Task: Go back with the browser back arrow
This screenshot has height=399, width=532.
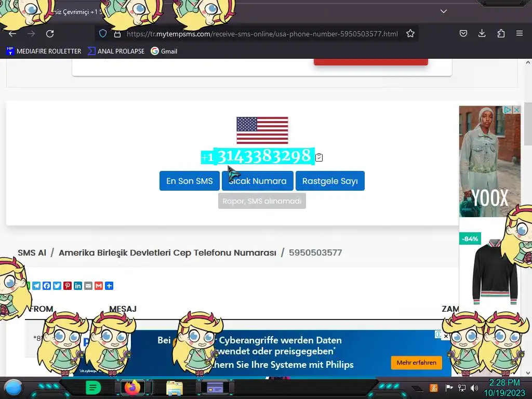Action: 12,34
